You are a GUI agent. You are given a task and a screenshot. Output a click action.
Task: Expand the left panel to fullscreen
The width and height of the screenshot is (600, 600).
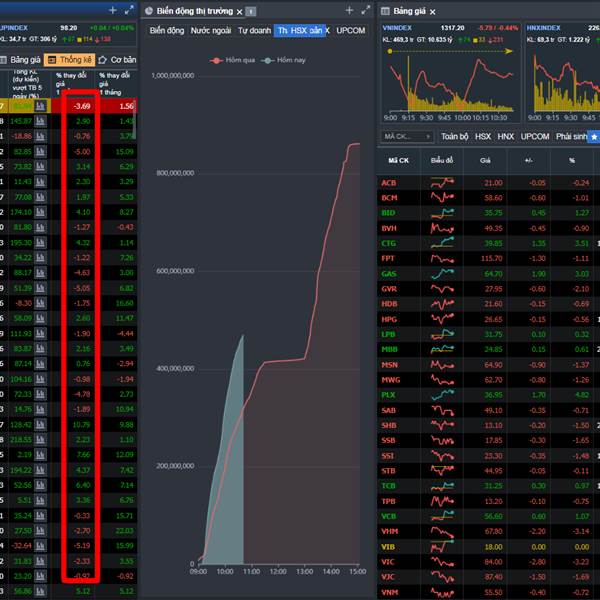coord(129,10)
